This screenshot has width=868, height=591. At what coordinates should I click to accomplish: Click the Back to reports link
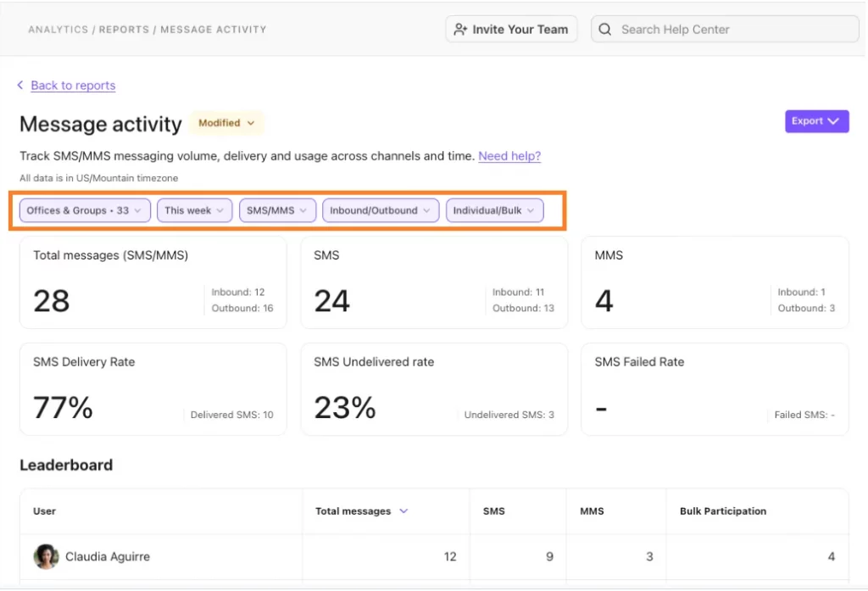point(73,86)
